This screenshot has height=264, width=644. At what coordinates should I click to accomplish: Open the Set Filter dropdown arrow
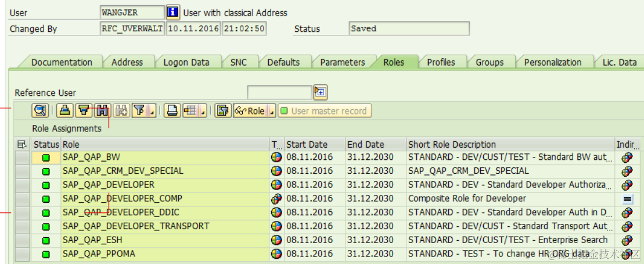coord(152,111)
